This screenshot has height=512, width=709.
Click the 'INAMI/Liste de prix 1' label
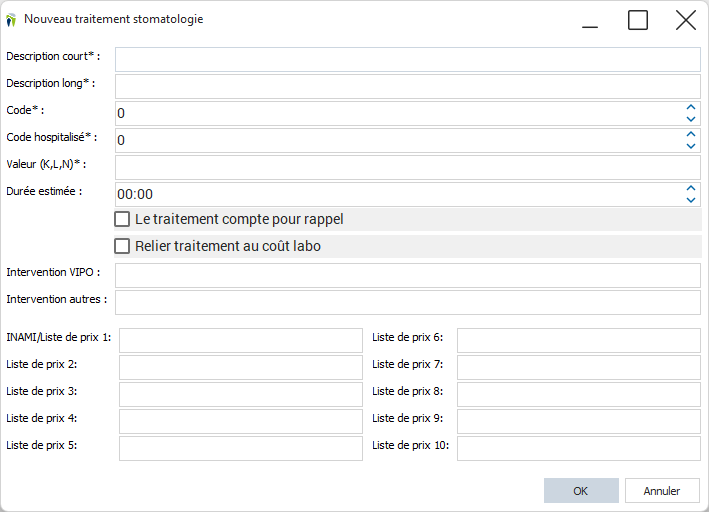[x=58, y=337]
